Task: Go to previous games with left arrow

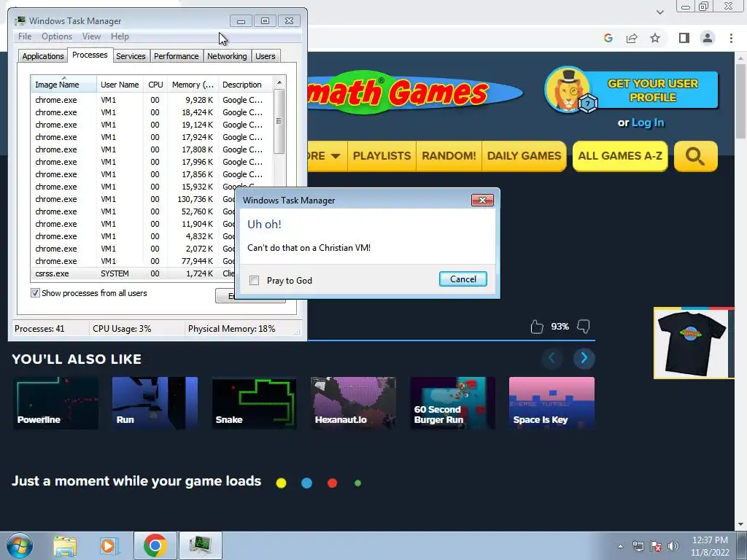Action: point(551,358)
